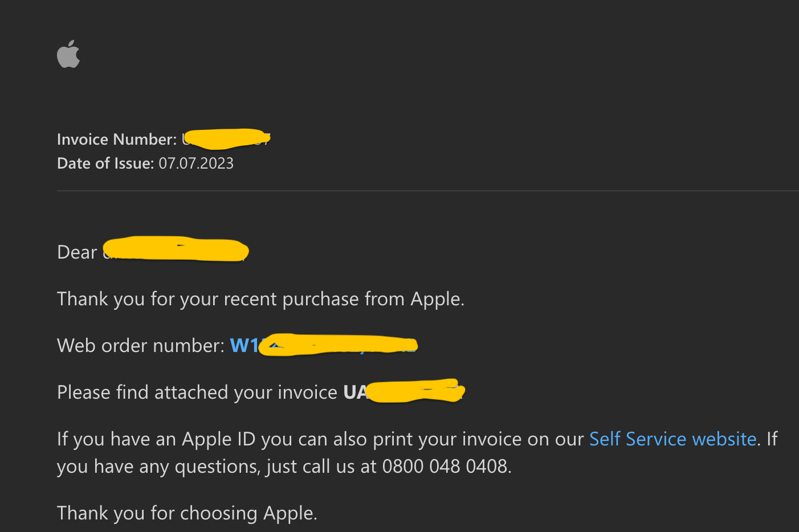Click the redacted invoice number in header

(226, 139)
